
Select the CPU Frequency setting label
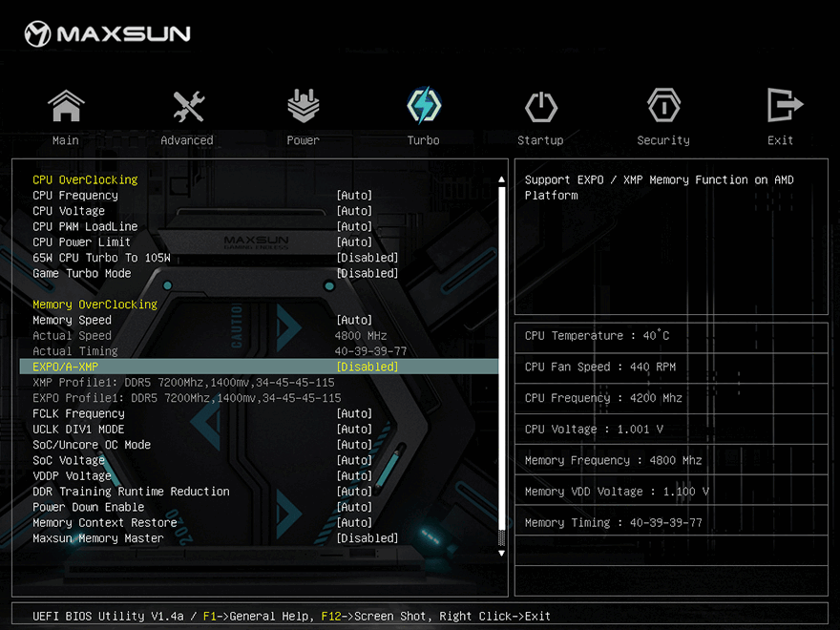[x=75, y=196]
